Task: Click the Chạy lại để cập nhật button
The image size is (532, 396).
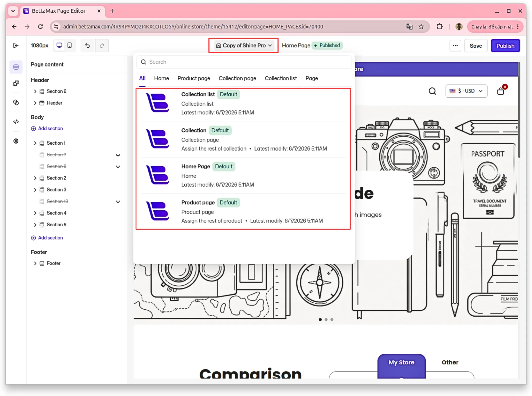Action: [495, 27]
